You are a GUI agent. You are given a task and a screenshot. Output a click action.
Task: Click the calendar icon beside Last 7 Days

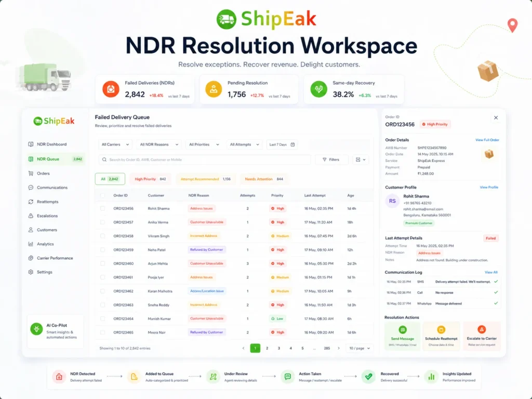pyautogui.click(x=293, y=144)
